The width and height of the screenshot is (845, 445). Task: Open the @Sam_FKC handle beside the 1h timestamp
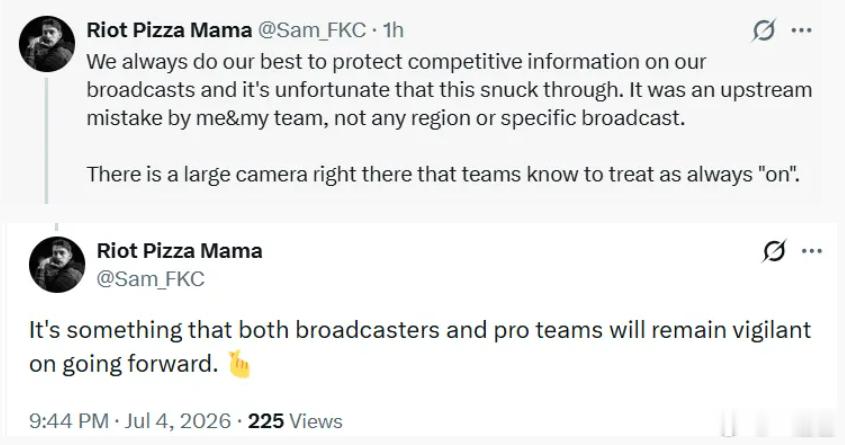[313, 31]
